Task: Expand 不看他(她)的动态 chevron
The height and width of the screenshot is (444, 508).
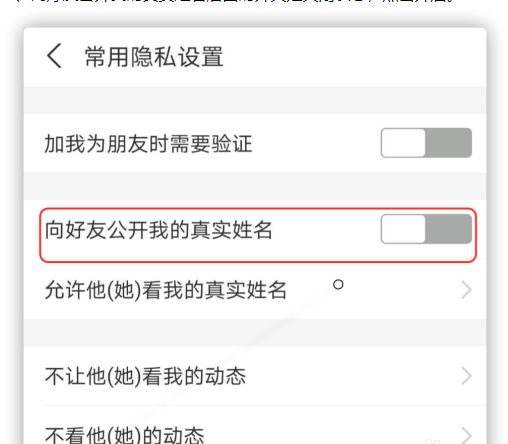Action: click(466, 435)
